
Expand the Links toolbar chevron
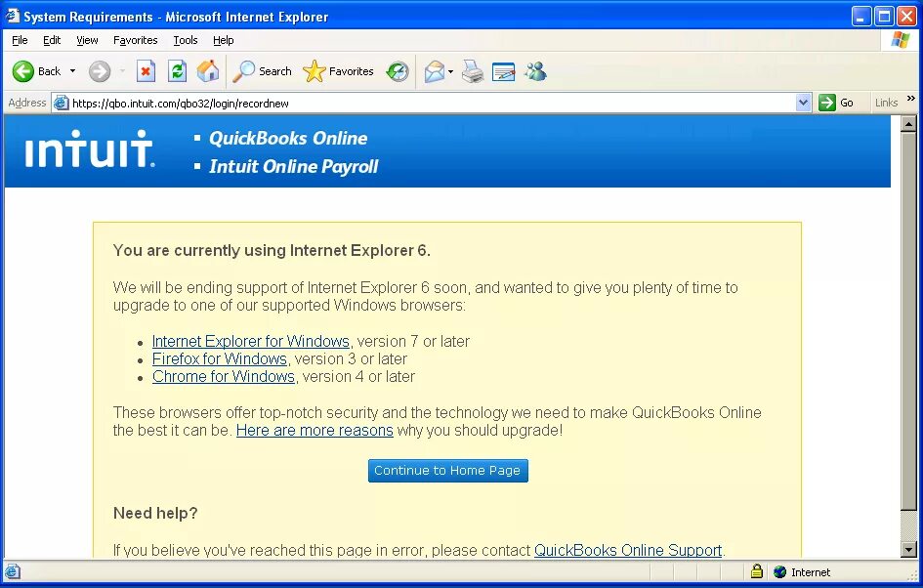point(910,98)
